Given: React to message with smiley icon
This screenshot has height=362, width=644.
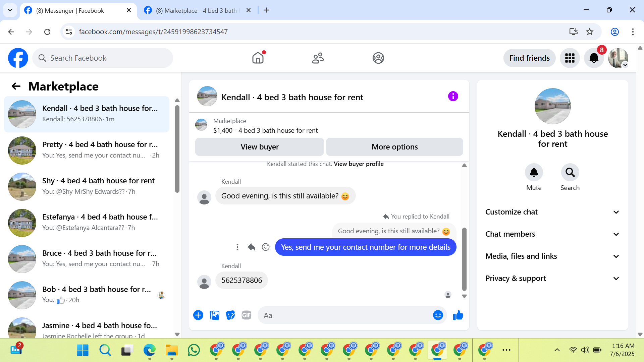Looking at the screenshot, I should tap(266, 247).
